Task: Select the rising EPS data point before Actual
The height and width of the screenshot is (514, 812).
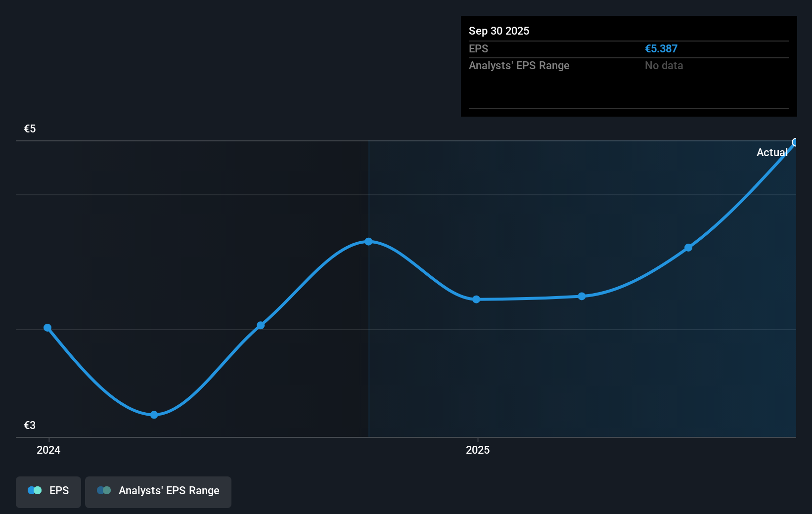Action: click(688, 248)
